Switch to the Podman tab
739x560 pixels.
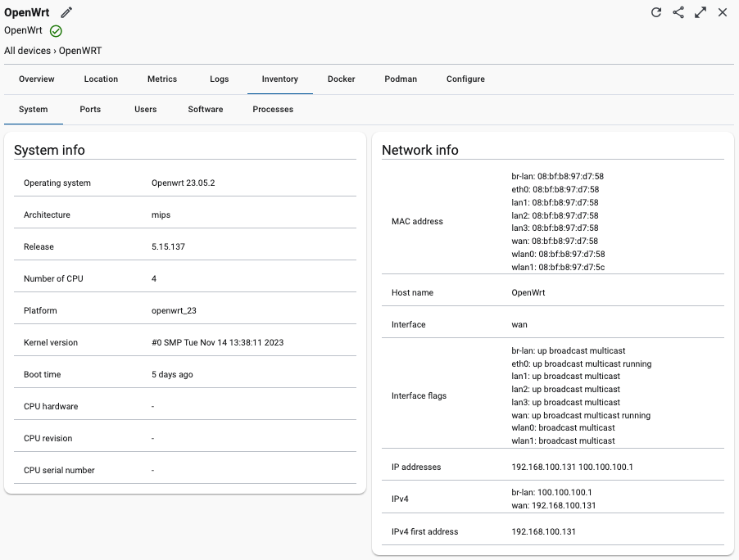401,79
